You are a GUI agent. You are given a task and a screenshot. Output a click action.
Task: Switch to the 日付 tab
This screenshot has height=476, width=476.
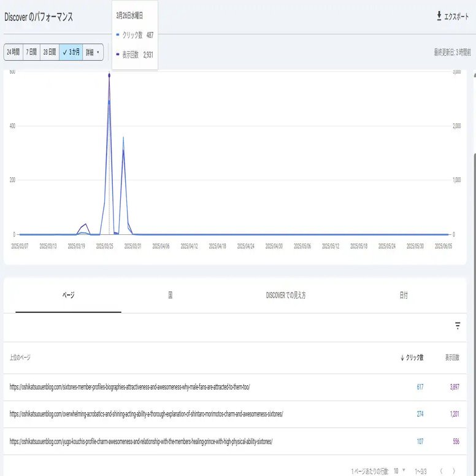click(403, 295)
